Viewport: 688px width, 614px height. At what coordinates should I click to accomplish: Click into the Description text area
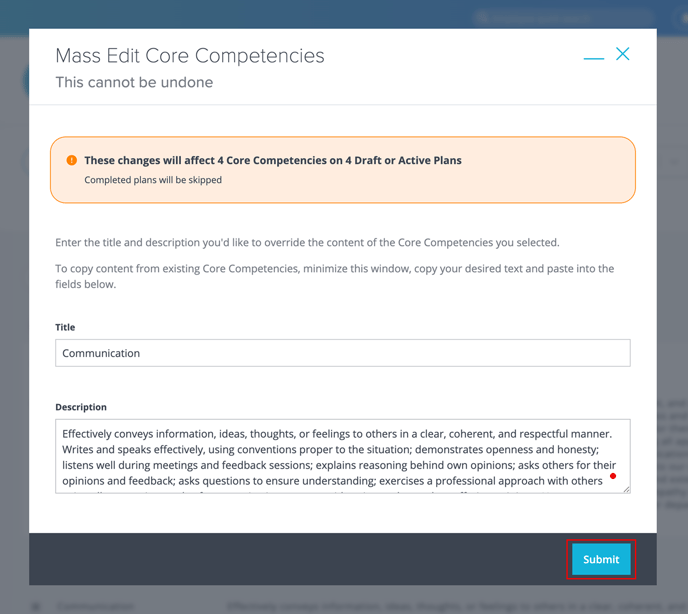(x=343, y=456)
